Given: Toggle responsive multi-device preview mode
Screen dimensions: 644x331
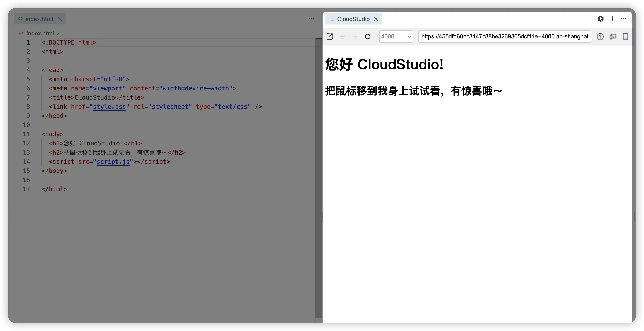Looking at the screenshot, I should click(613, 36).
